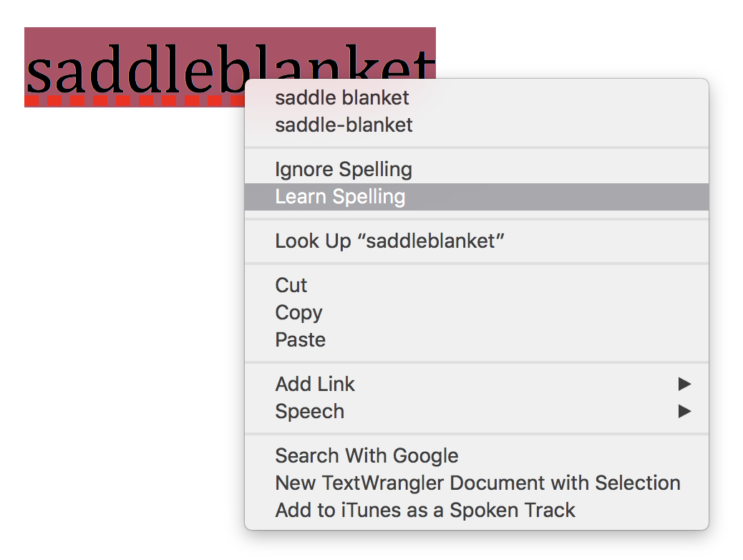Click empty white space right of the menu

[x=726, y=286]
